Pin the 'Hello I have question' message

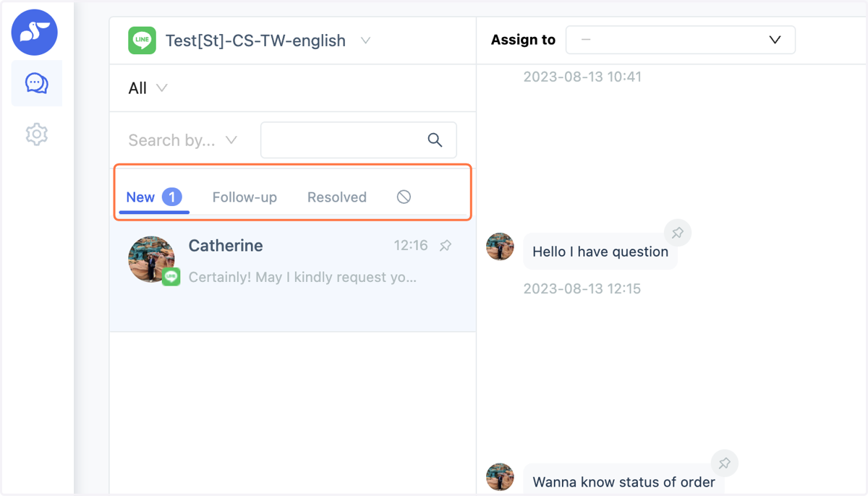pos(678,233)
